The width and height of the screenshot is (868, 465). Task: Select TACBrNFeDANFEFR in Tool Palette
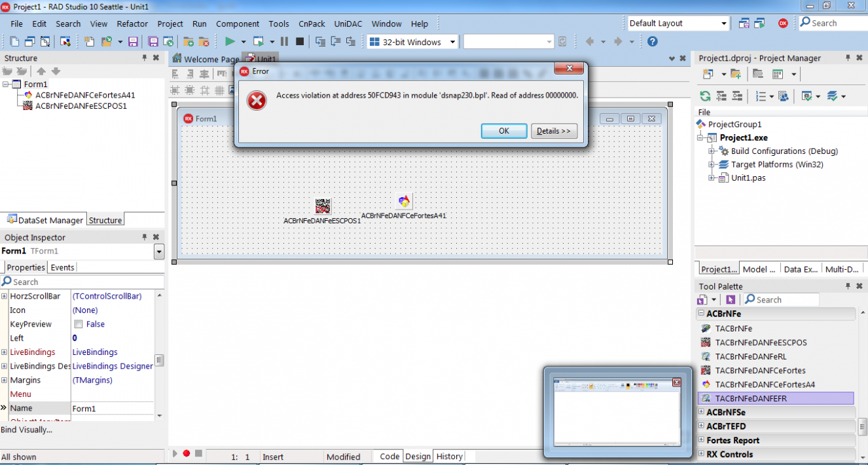click(776, 398)
